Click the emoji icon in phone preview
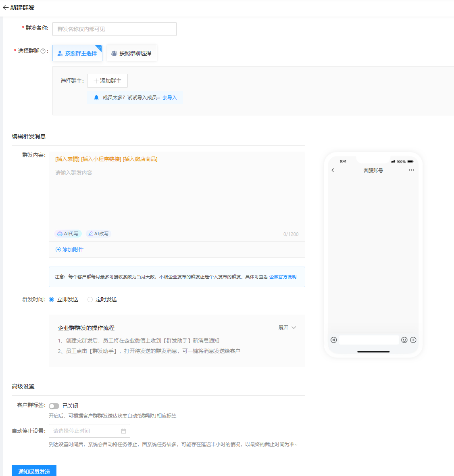 click(404, 340)
